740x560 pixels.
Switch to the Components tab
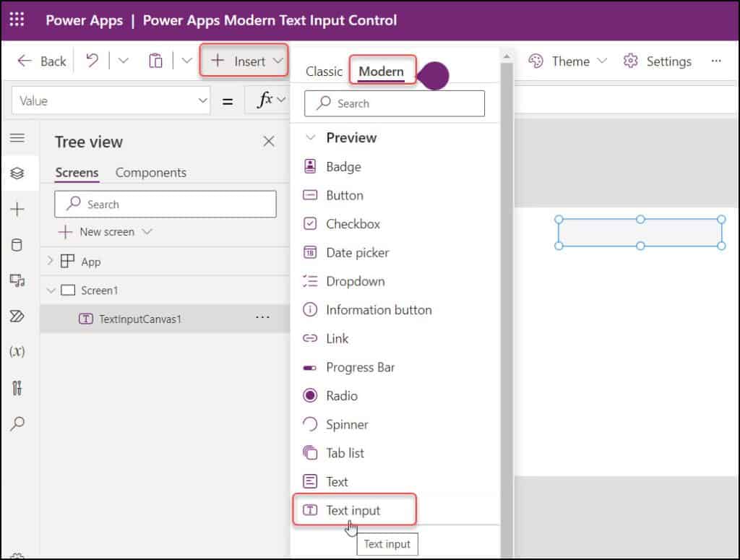coord(151,173)
